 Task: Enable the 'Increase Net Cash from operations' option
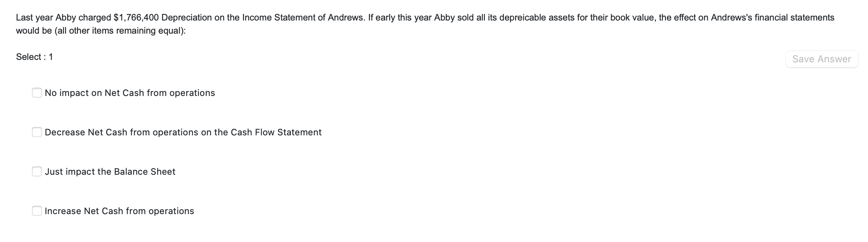(x=37, y=211)
